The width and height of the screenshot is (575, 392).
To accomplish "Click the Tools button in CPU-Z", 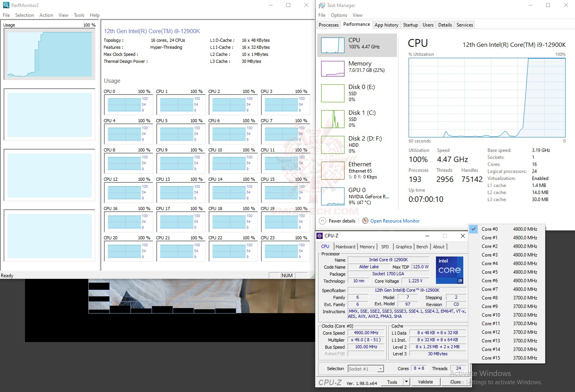I will 392,382.
